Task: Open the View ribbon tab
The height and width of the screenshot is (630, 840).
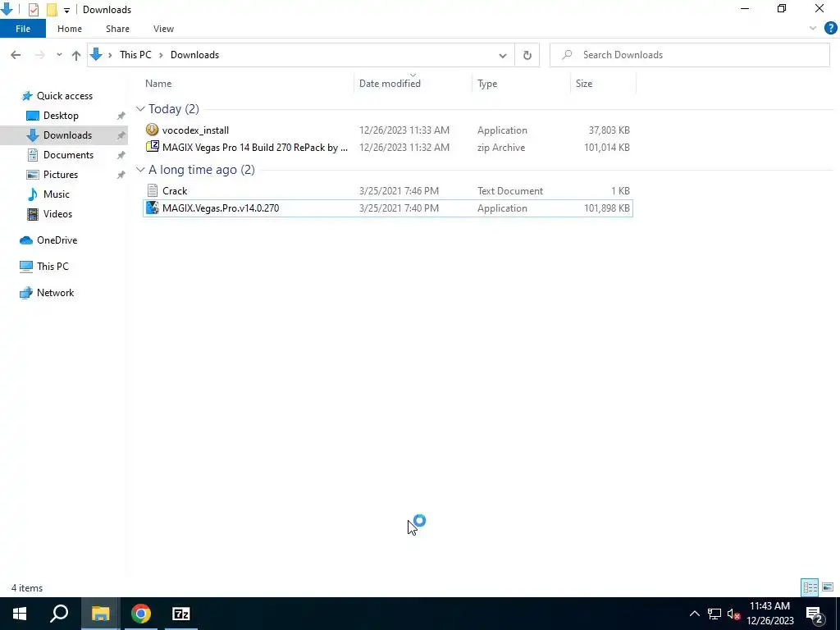Action: pos(163,29)
